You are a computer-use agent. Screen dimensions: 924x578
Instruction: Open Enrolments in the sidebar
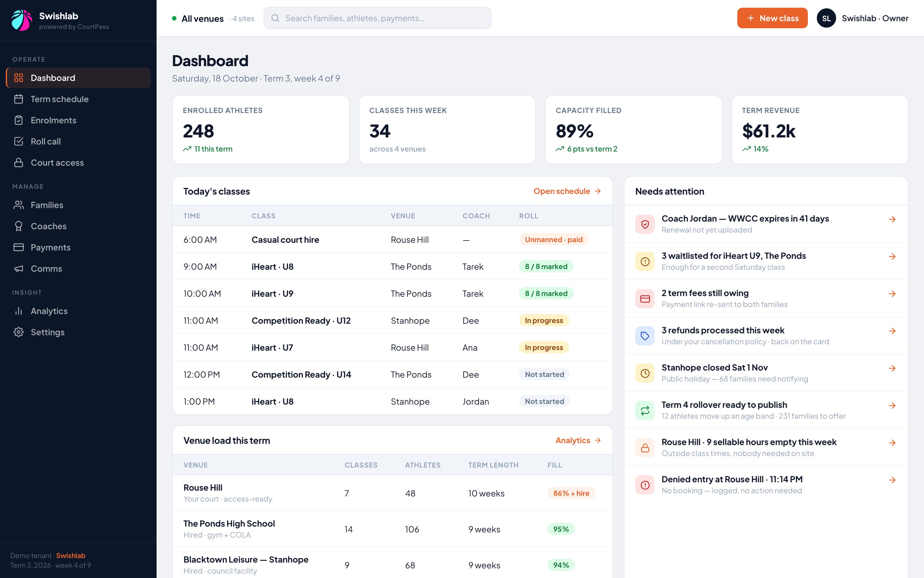[x=78, y=120]
